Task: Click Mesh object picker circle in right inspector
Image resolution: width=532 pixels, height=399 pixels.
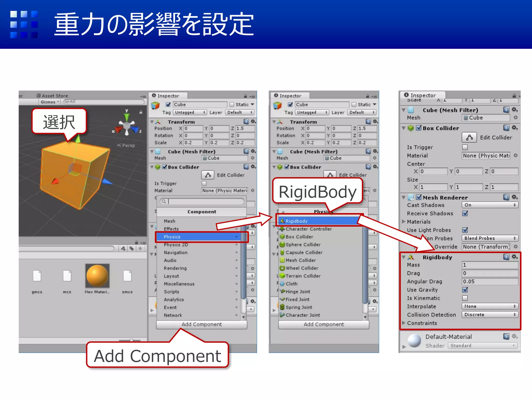Action: click(x=516, y=118)
